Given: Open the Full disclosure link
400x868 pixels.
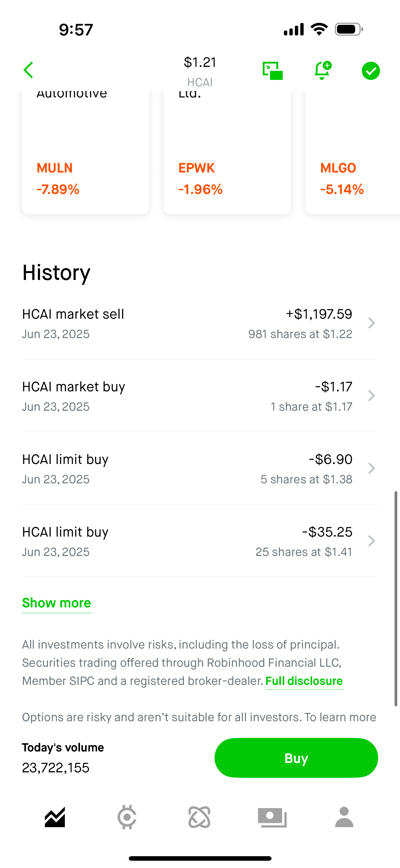Looking at the screenshot, I should [x=304, y=681].
